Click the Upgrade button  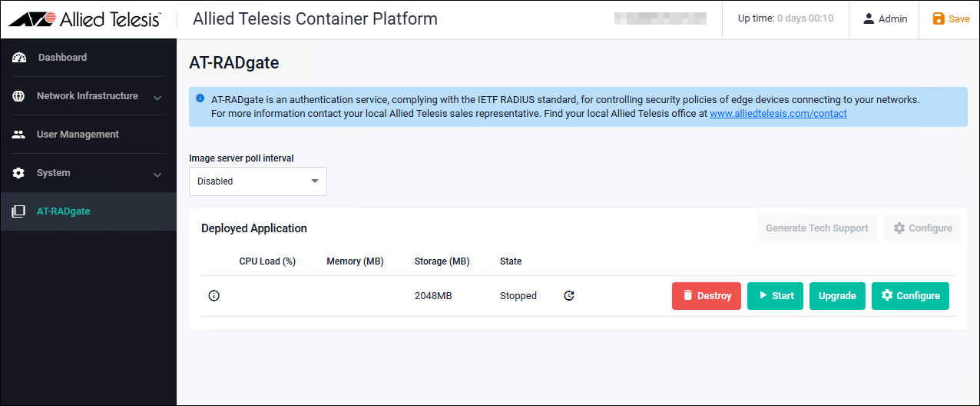coord(837,296)
